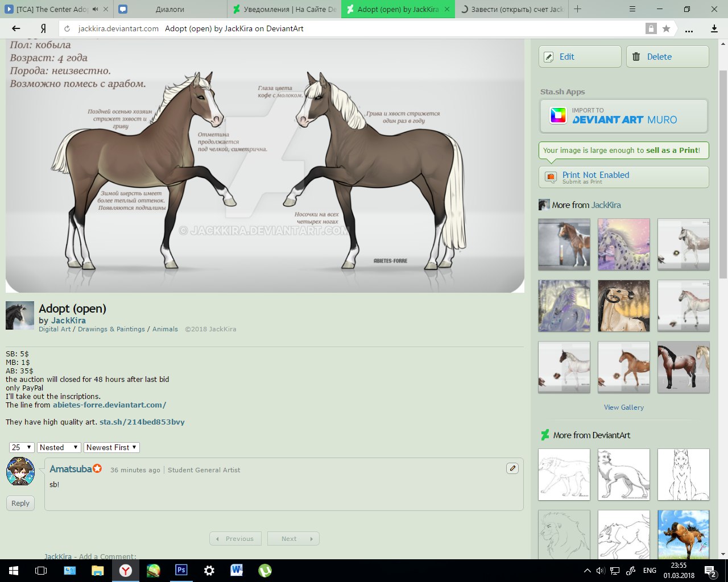This screenshot has height=582, width=728.
Task: Mute the TCA tab speaker icon
Action: [x=96, y=9]
